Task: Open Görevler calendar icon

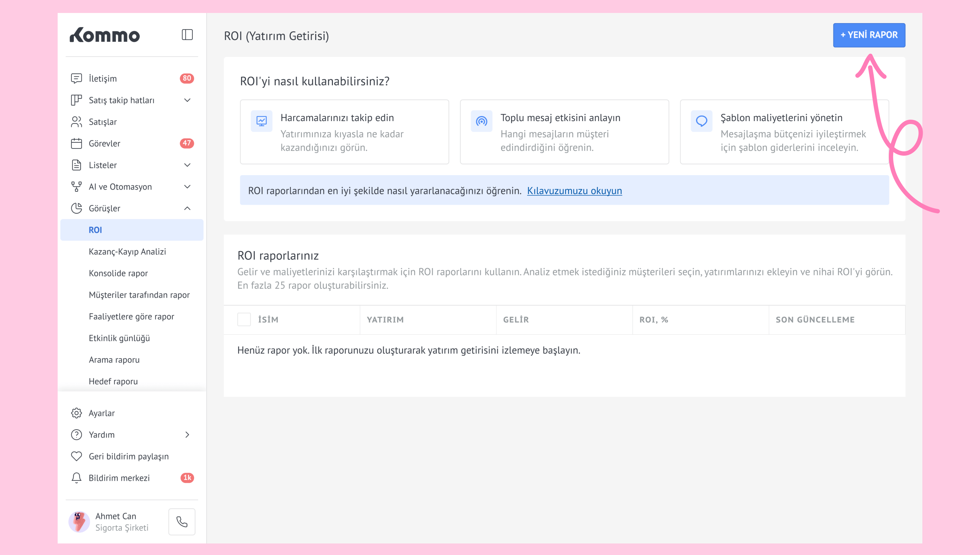Action: 76,144
